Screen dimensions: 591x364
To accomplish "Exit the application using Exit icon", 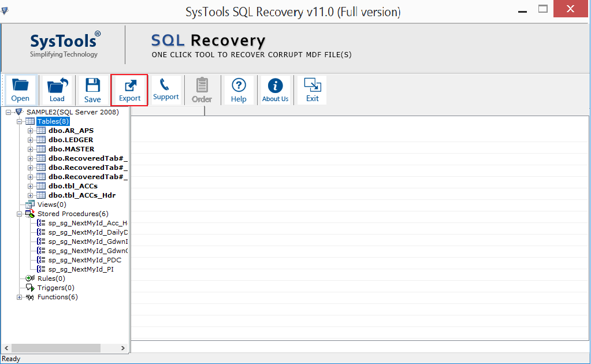I will tap(313, 90).
